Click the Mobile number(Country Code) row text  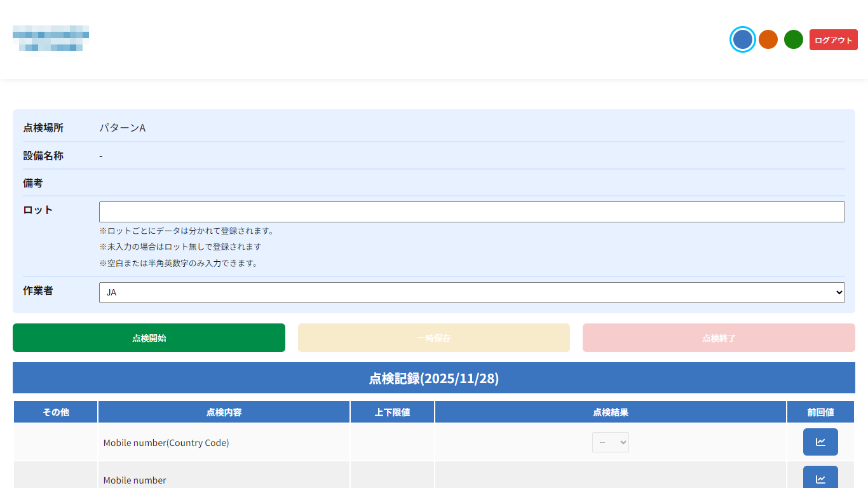[x=166, y=443]
